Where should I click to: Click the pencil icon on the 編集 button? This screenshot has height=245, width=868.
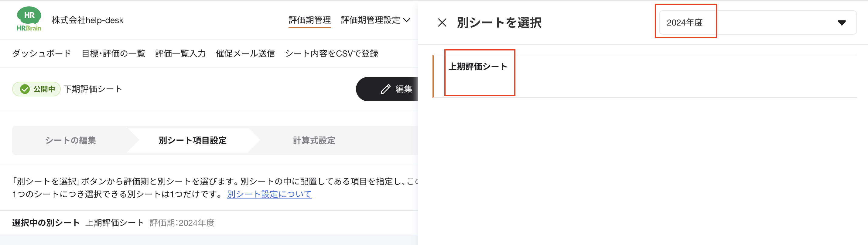[x=385, y=89]
